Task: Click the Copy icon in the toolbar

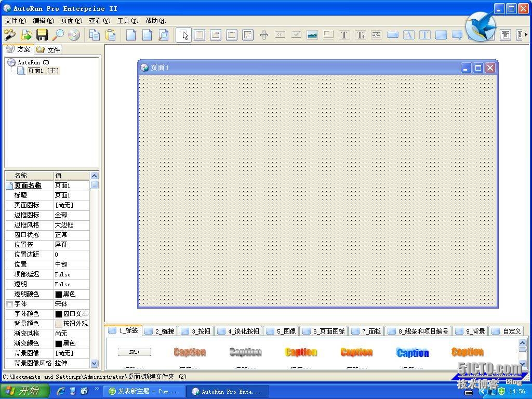Action: [x=95, y=35]
